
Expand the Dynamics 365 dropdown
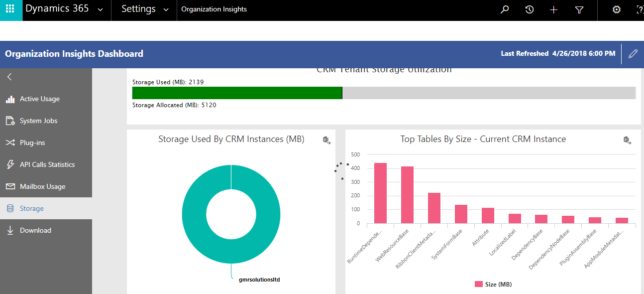click(101, 9)
